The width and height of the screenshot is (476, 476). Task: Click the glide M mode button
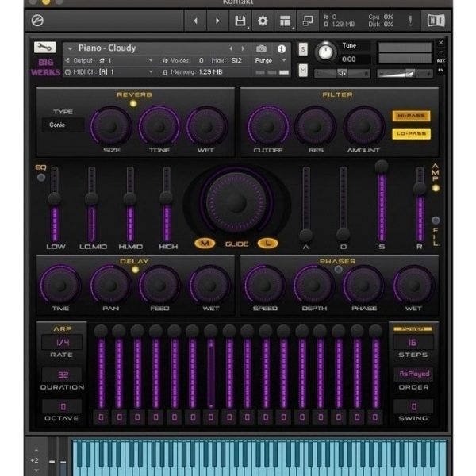[x=205, y=244]
